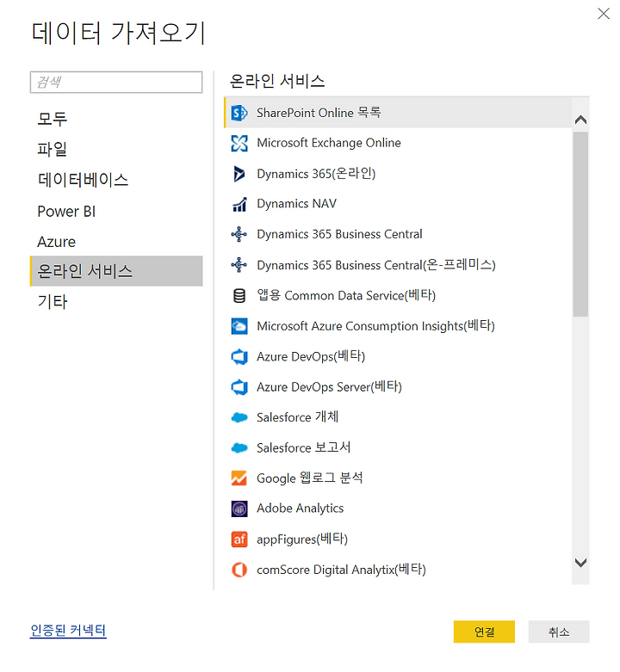Close the 데이터 가져오기 dialog

click(x=604, y=14)
